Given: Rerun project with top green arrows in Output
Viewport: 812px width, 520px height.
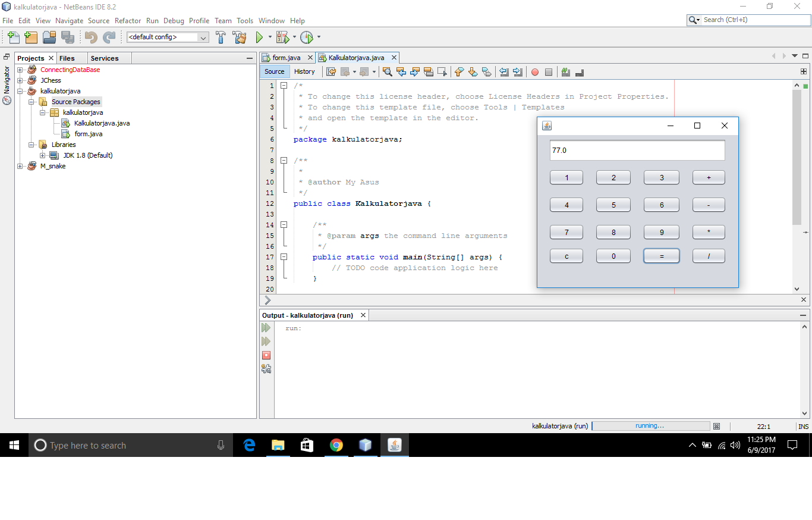Looking at the screenshot, I should pyautogui.click(x=266, y=328).
